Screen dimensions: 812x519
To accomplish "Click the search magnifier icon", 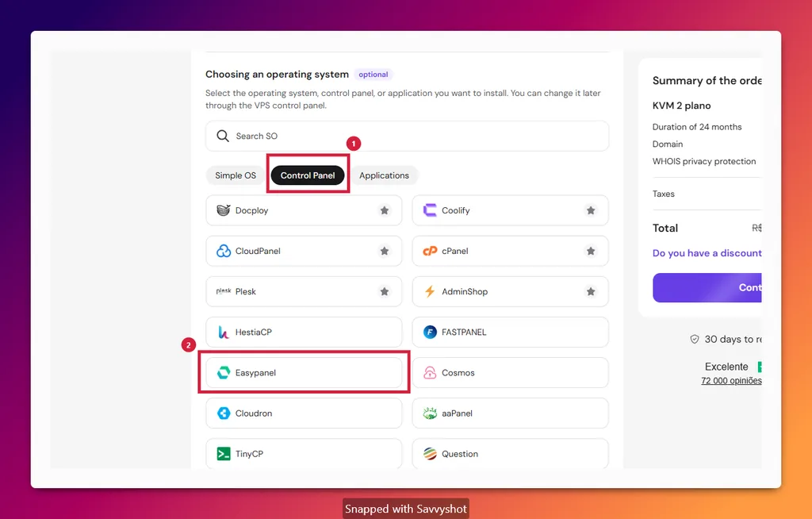I will [x=223, y=136].
